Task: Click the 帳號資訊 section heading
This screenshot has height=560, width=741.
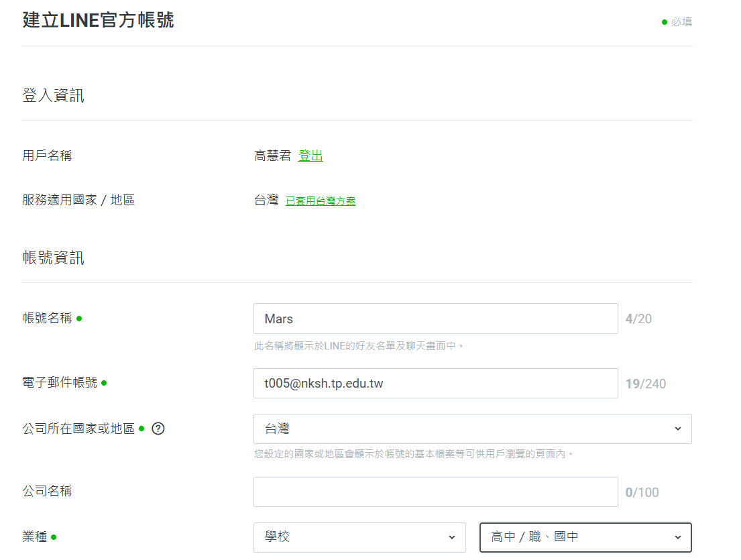Action: [x=54, y=258]
